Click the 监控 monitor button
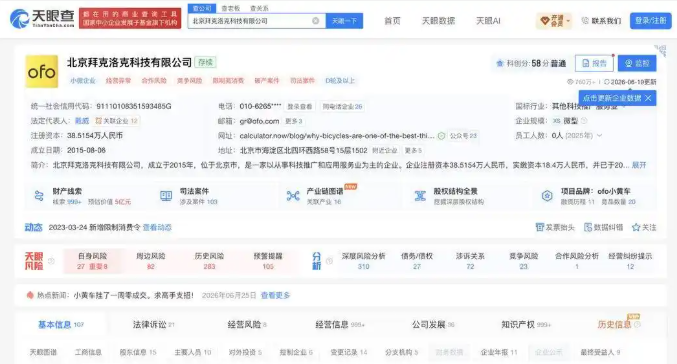This screenshot has width=677, height=364. point(637,63)
